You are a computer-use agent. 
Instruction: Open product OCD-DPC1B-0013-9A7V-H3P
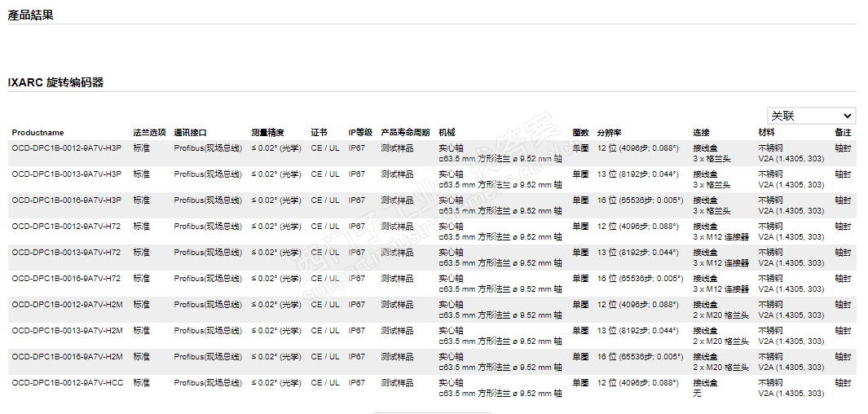click(x=67, y=174)
